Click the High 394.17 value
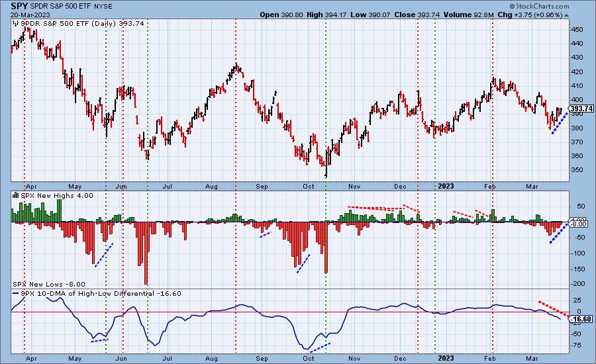 [x=327, y=15]
